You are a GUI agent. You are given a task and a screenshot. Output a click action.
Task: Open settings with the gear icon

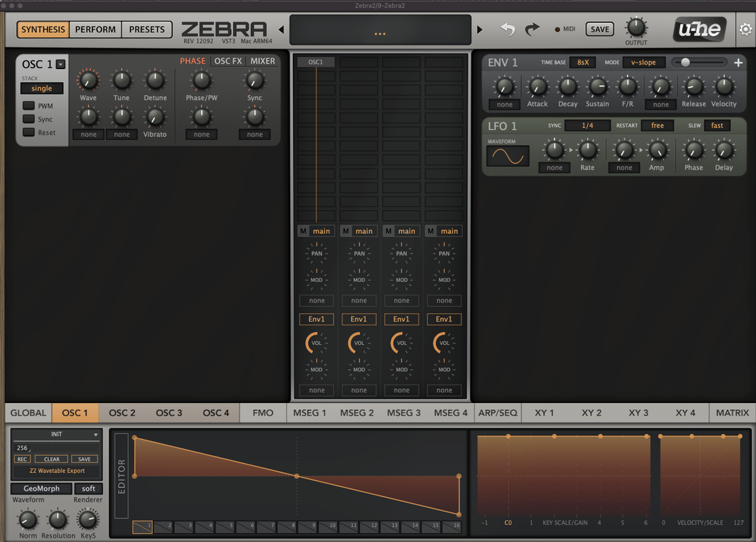coord(745,29)
